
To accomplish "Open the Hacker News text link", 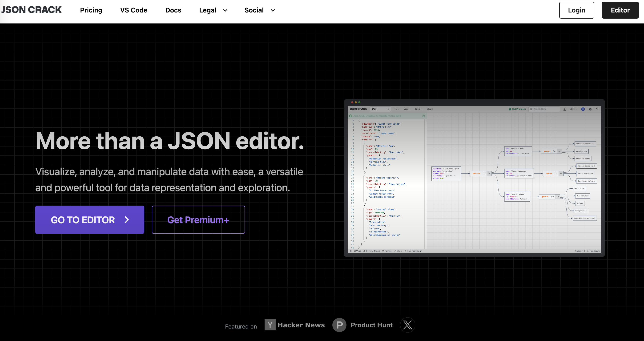I will tap(301, 325).
